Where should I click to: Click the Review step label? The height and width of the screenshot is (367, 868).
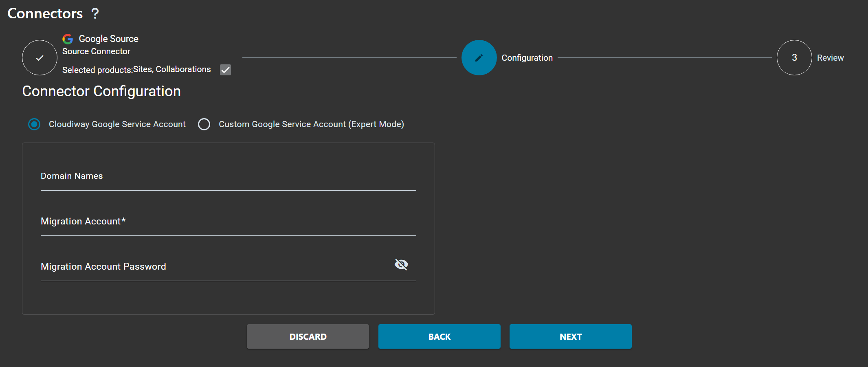830,58
